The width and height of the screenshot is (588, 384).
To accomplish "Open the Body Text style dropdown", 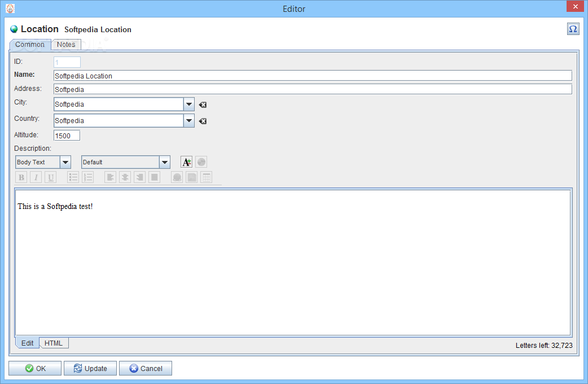I will coord(65,162).
